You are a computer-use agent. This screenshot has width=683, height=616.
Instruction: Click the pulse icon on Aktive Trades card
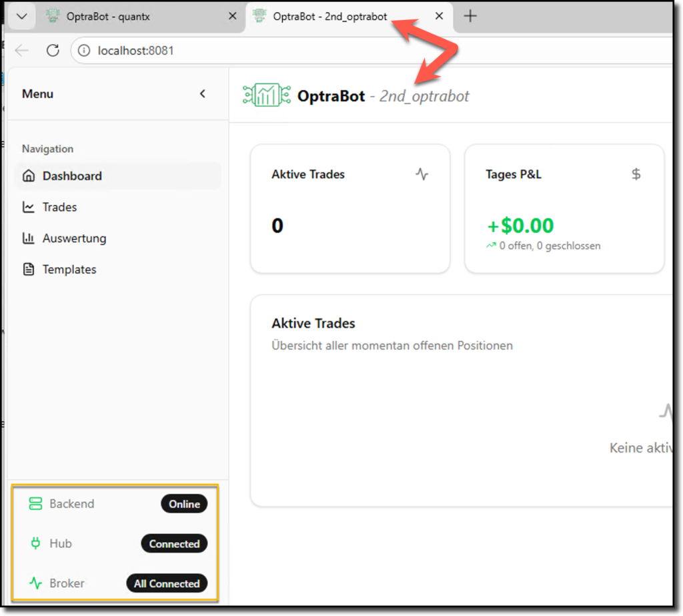pyautogui.click(x=422, y=174)
